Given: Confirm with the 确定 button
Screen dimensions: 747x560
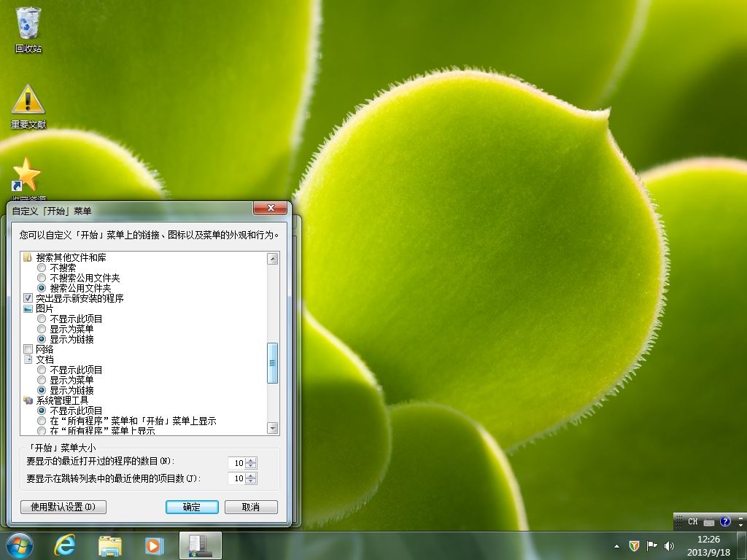Looking at the screenshot, I should pyautogui.click(x=192, y=507).
